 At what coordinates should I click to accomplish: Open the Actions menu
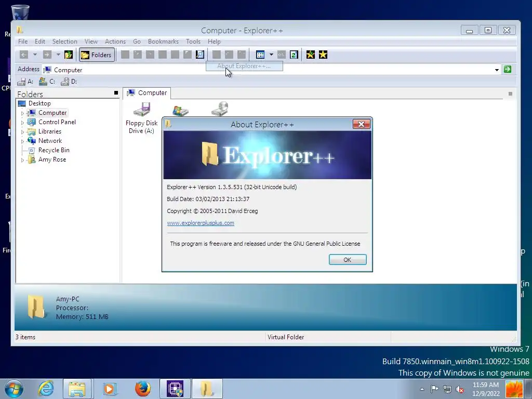[x=115, y=42]
